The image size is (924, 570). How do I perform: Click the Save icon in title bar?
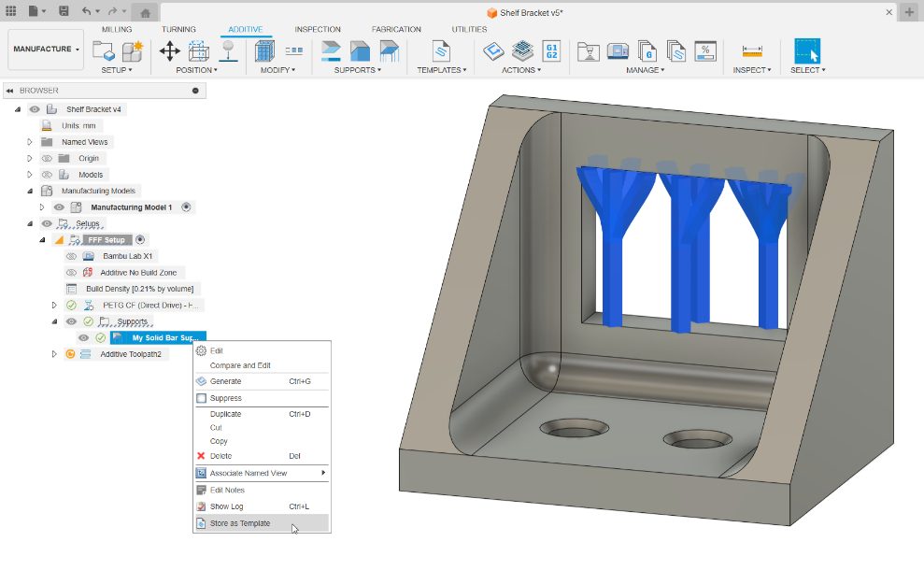[63, 11]
